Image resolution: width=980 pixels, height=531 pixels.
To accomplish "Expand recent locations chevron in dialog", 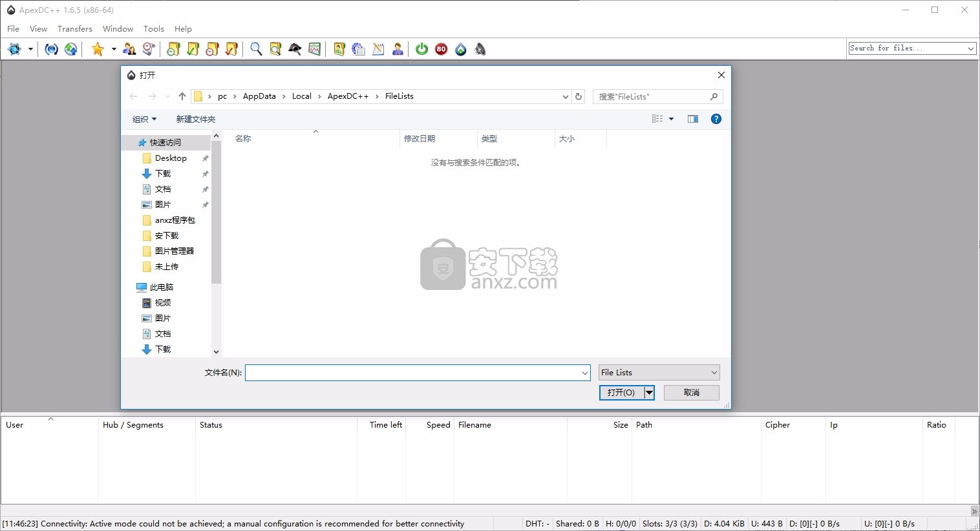I will [x=167, y=96].
